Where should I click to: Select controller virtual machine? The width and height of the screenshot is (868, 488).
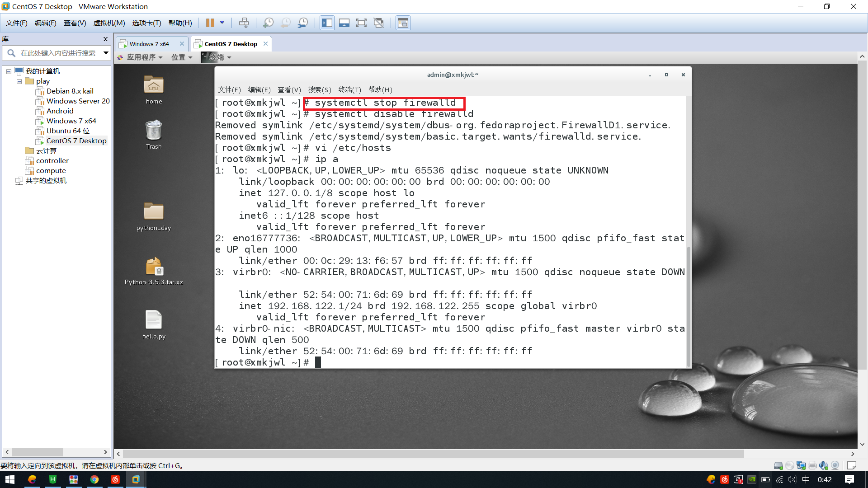click(52, 161)
